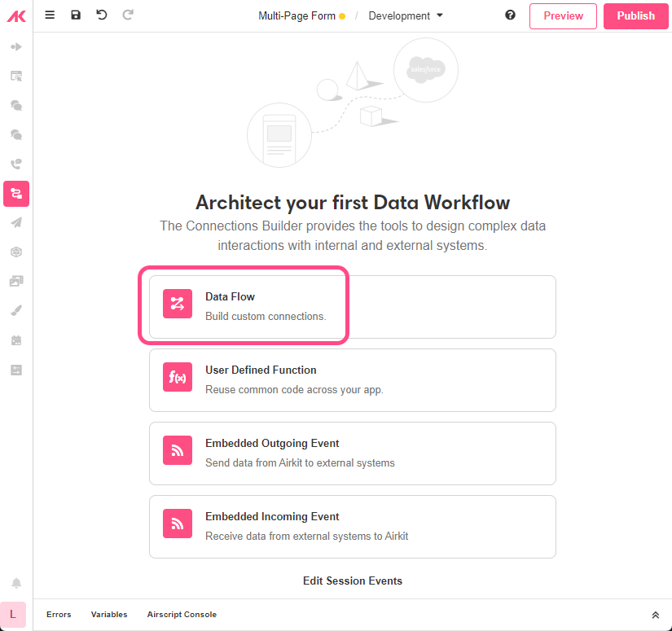672x631 pixels.
Task: Redo the last undone change
Action: (x=128, y=15)
